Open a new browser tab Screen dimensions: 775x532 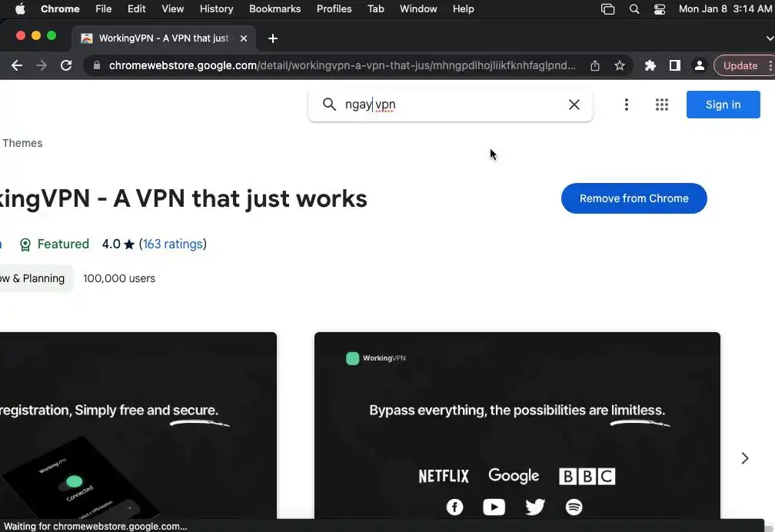click(273, 38)
